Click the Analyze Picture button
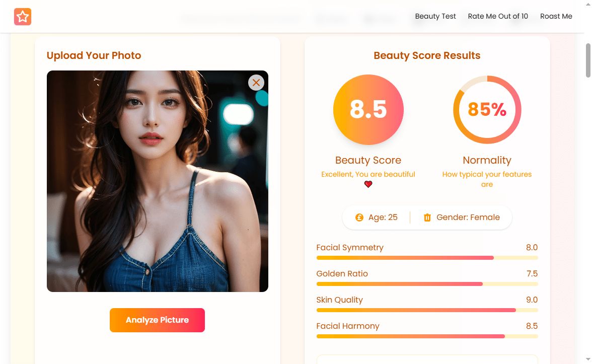Image resolution: width=592 pixels, height=364 pixels. pos(157,320)
